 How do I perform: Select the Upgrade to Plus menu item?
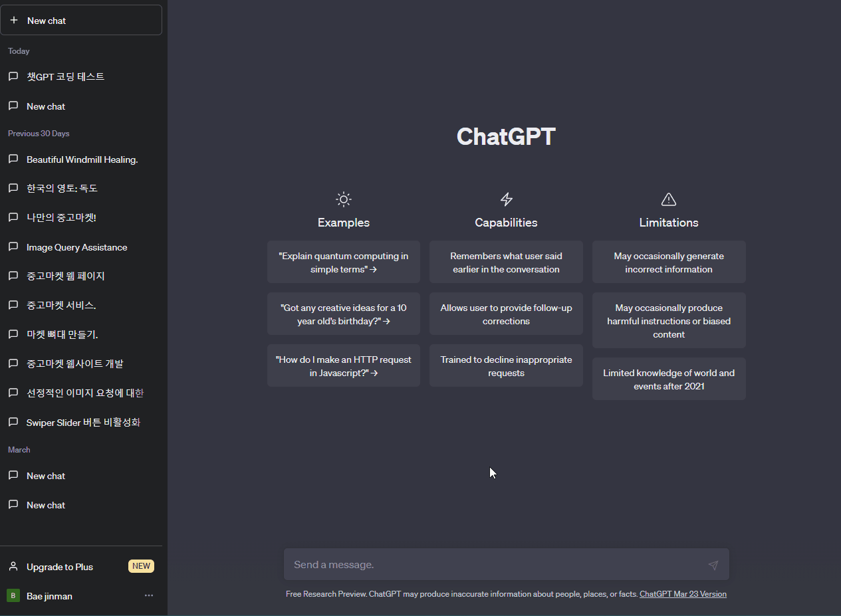tap(81, 567)
